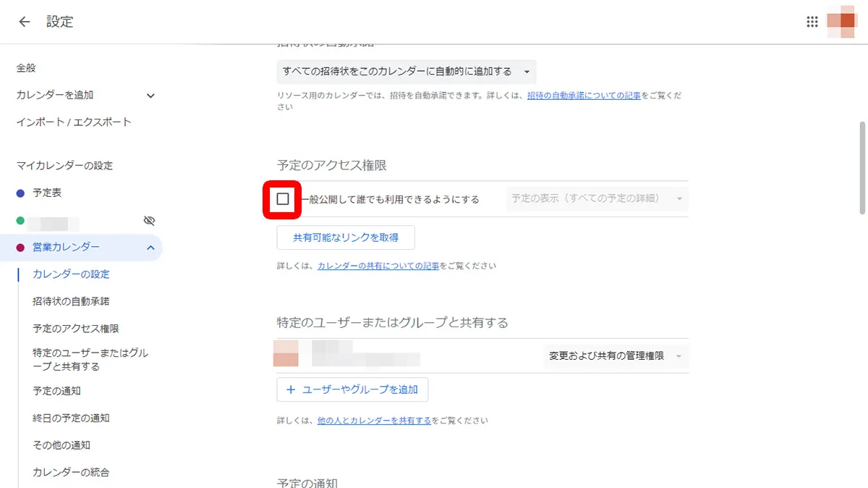This screenshot has height=488, width=868.
Task: Jump to the 予定の通知 section
Action: tap(56, 390)
